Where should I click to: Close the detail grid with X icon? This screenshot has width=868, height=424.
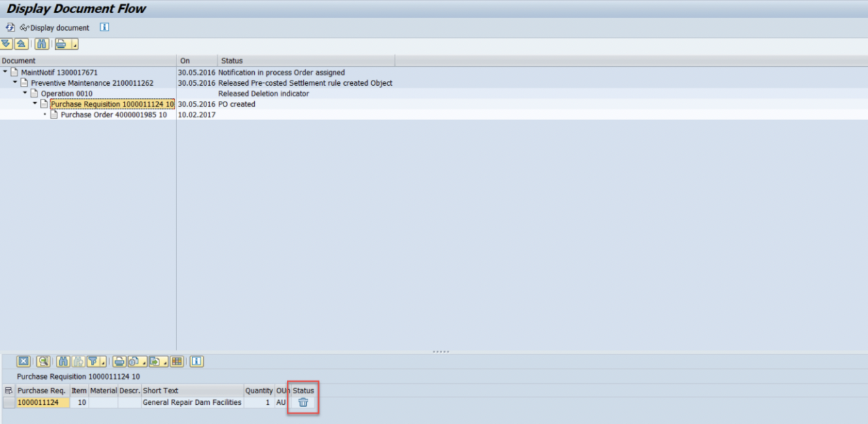pos(24,361)
